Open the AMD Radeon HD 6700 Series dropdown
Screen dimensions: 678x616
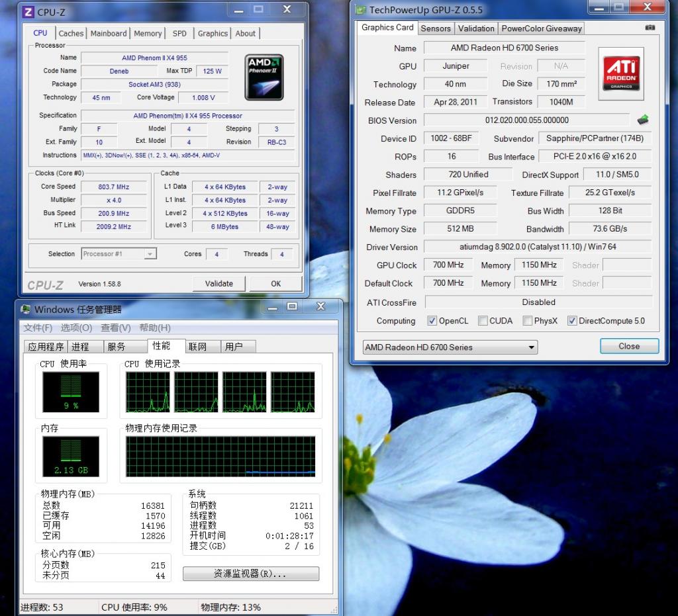tap(450, 347)
